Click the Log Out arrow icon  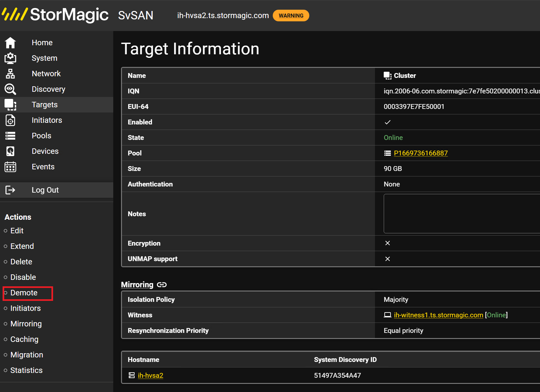coord(10,190)
